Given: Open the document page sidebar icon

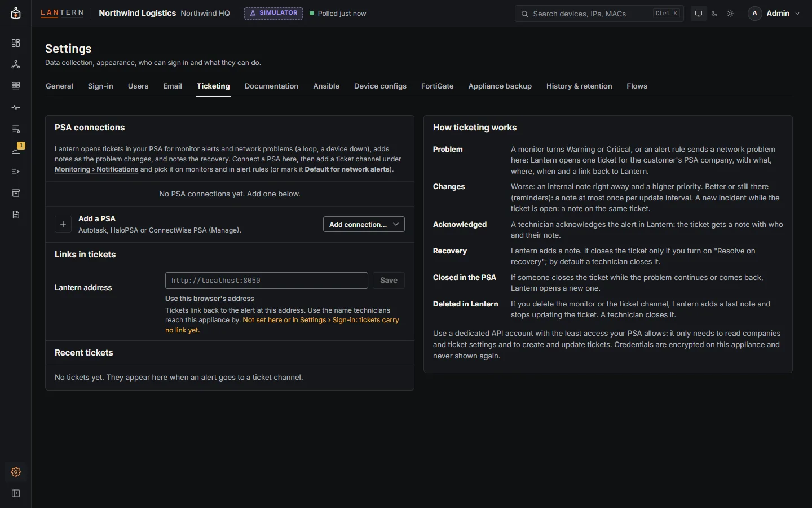Looking at the screenshot, I should pyautogui.click(x=16, y=214).
